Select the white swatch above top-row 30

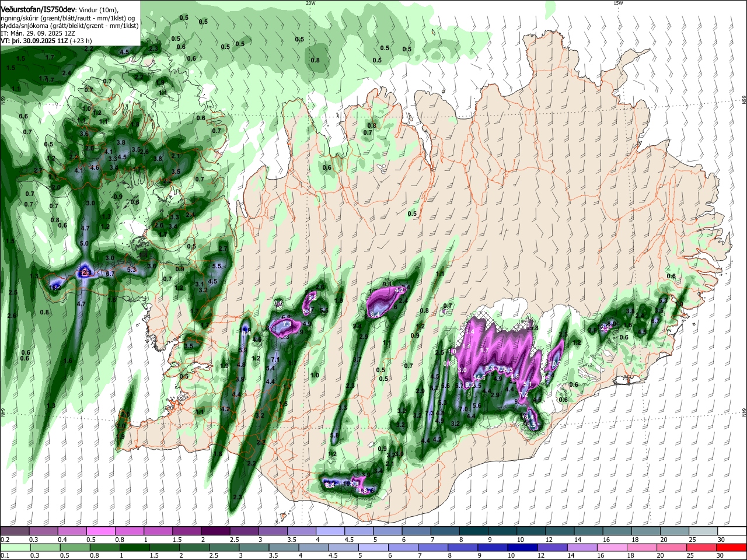[x=732, y=531]
